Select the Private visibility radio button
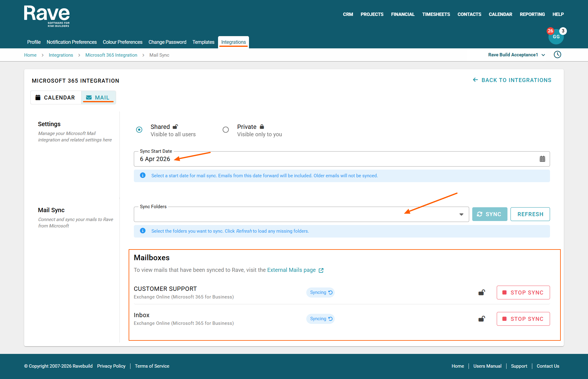The width and height of the screenshot is (588, 379). point(226,130)
